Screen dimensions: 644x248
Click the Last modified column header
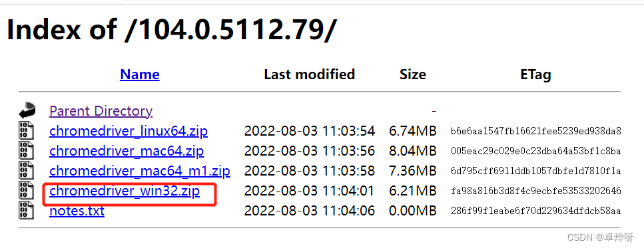pyautogui.click(x=309, y=74)
